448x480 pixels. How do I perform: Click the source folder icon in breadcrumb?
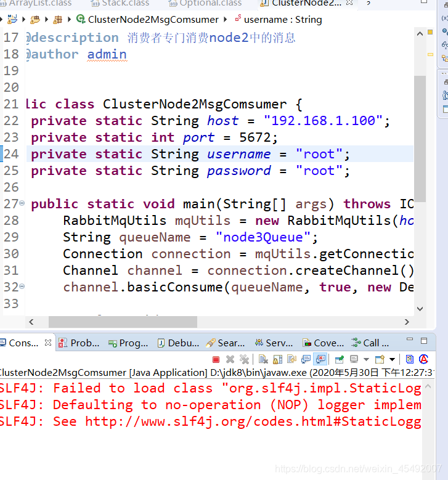pos(35,20)
